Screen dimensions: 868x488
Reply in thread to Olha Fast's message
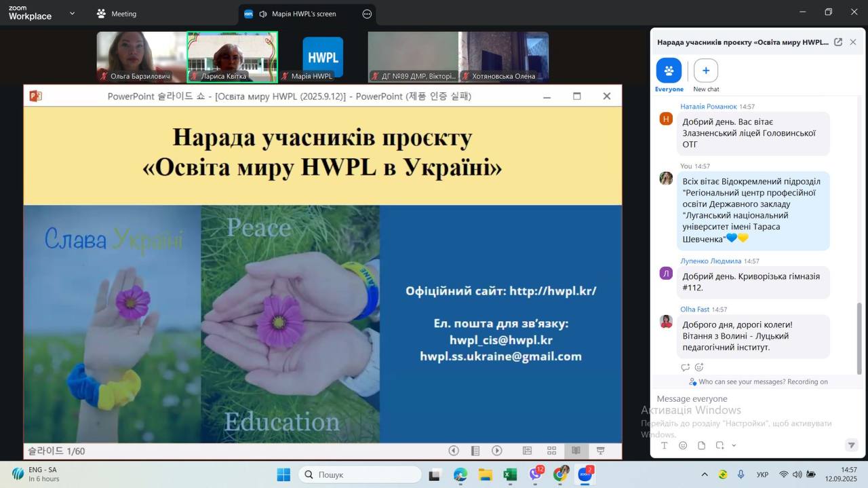pos(685,367)
